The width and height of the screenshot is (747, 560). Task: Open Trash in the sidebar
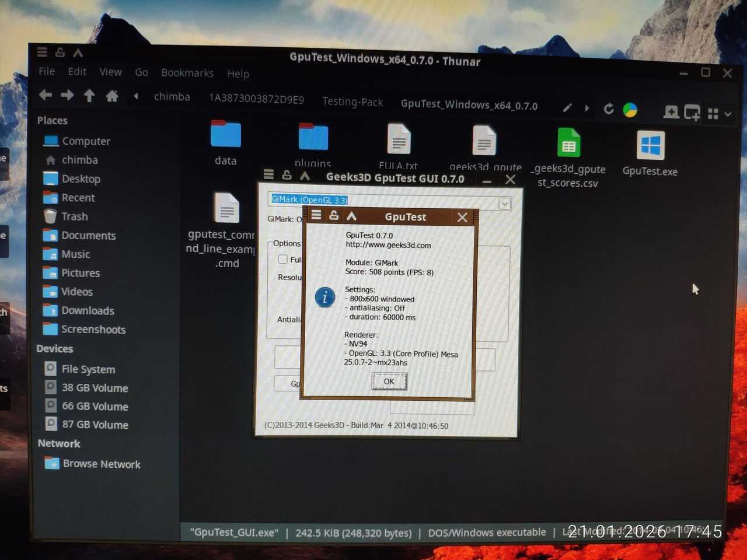click(x=66, y=216)
